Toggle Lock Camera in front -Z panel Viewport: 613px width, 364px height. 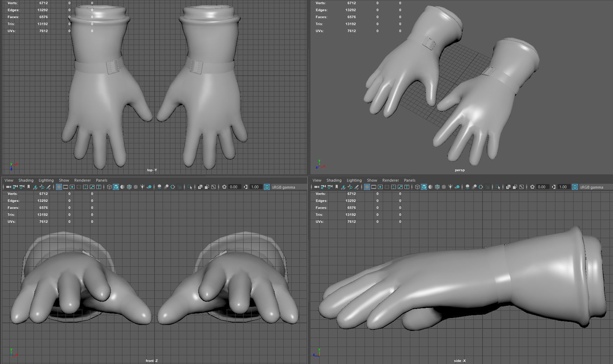tap(15, 187)
